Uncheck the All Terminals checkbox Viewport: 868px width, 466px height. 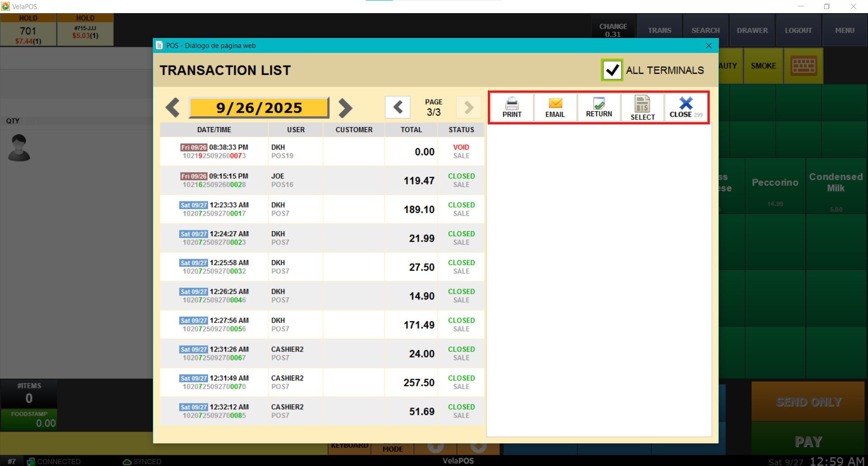[x=612, y=70]
